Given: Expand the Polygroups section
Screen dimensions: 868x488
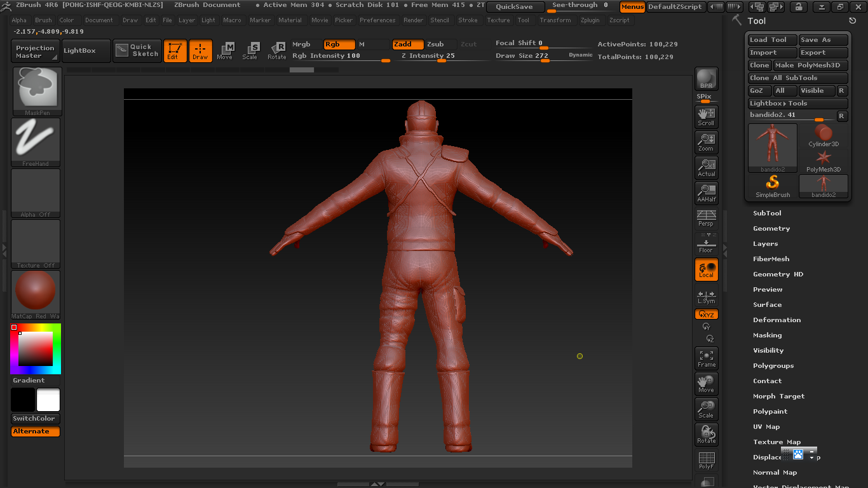Looking at the screenshot, I should click(773, 366).
